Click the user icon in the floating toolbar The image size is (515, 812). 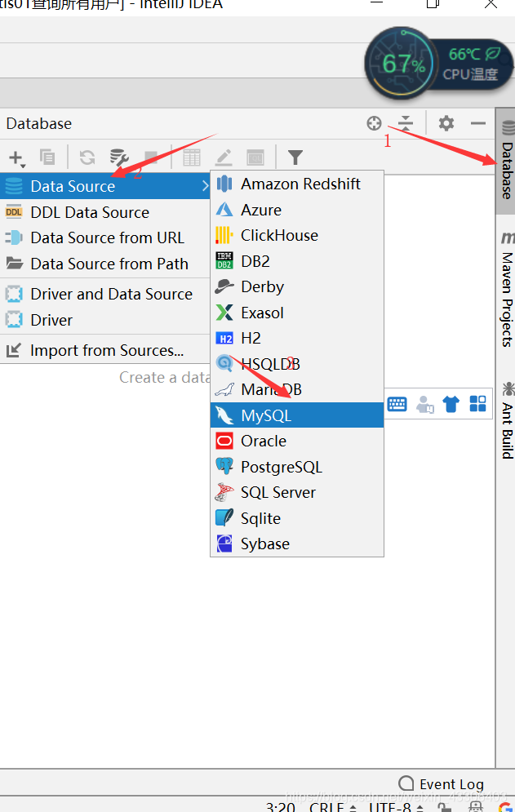(425, 404)
